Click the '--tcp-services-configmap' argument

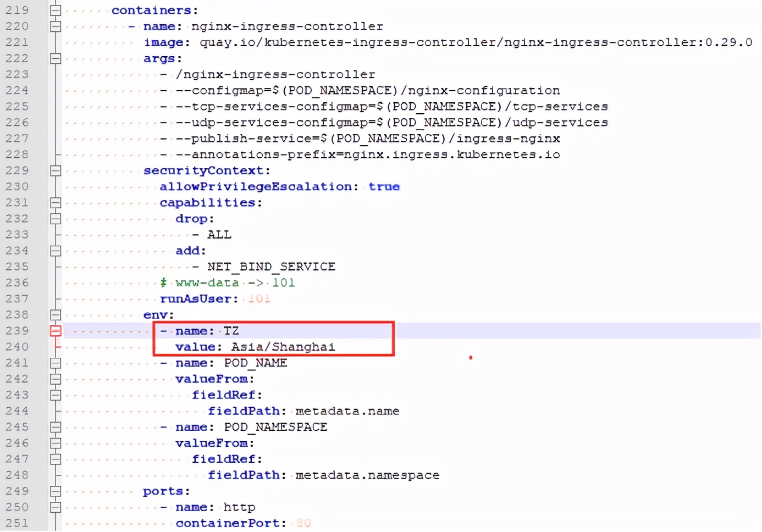pos(391,106)
